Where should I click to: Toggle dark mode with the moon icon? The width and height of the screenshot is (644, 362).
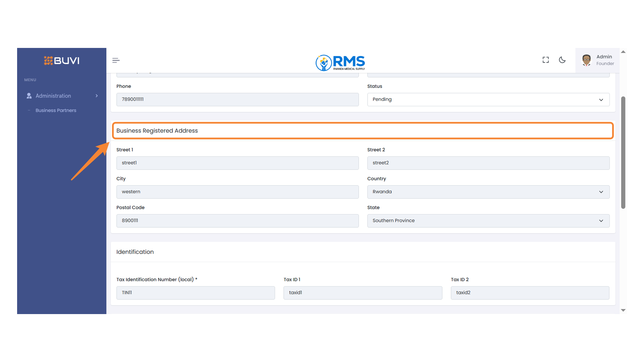tap(562, 60)
